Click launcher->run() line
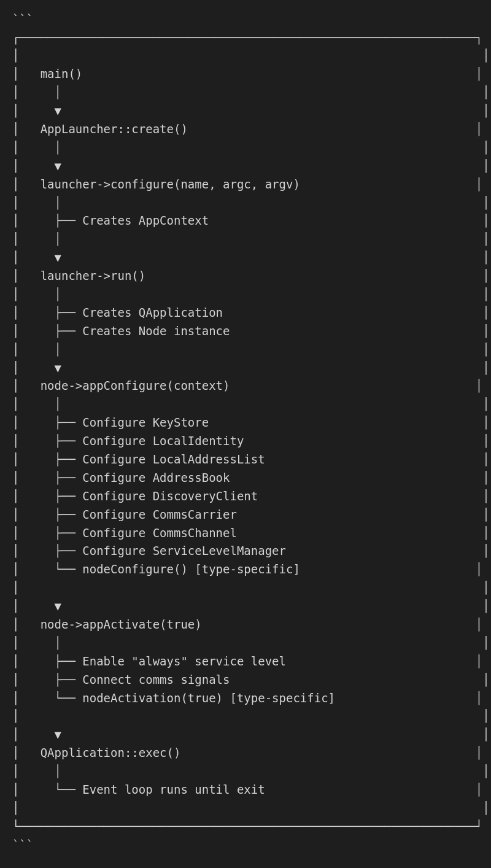 93,276
